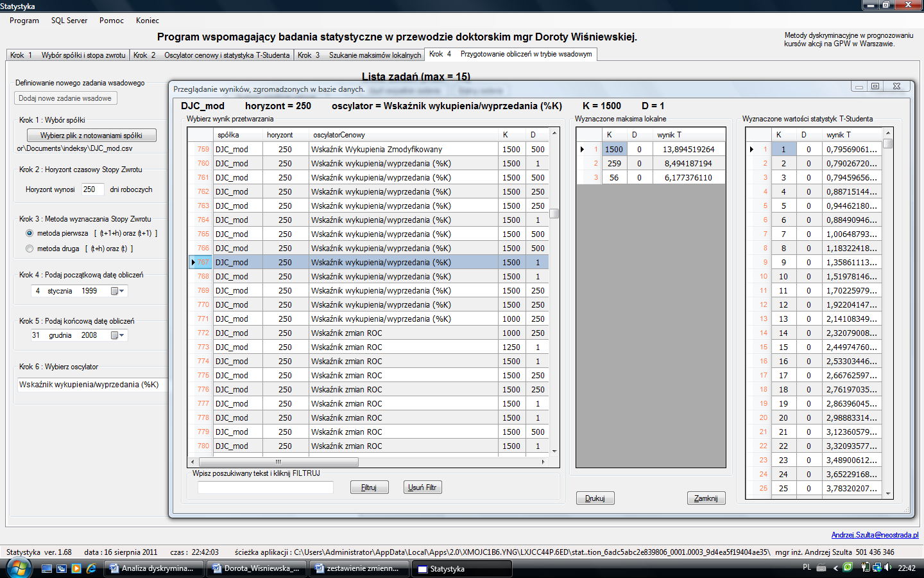Maximize the Przeglądanie wyników dialog
The height and width of the screenshot is (578, 924).
click(x=875, y=86)
